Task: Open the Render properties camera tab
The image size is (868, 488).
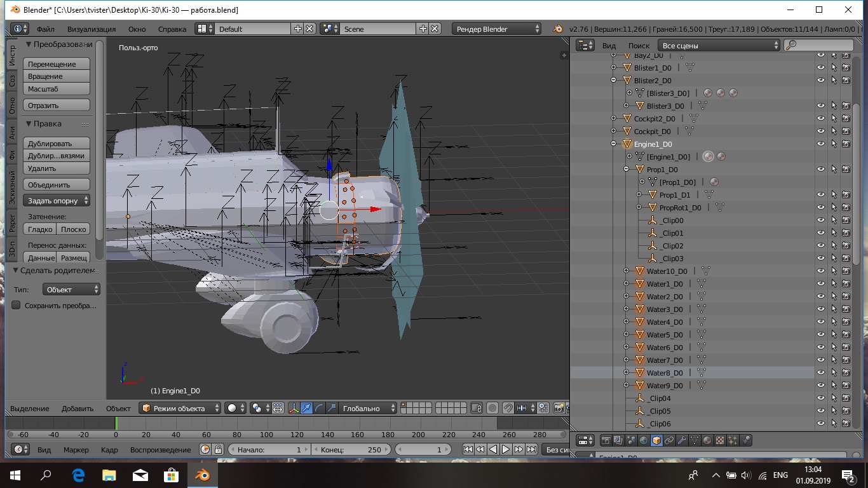Action: click(606, 440)
